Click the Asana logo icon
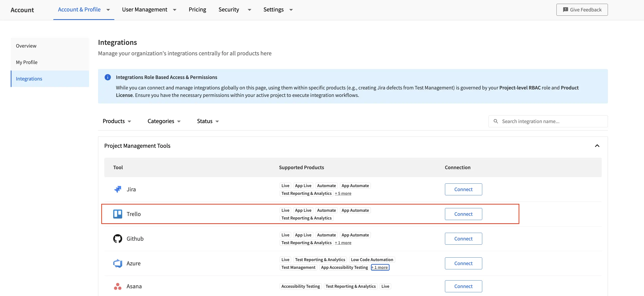The image size is (644, 296). [x=117, y=286]
